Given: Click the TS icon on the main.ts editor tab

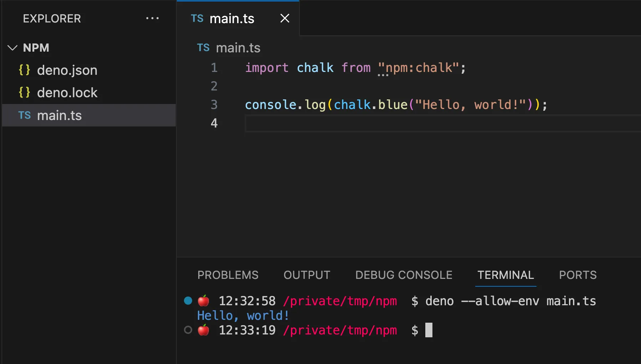Looking at the screenshot, I should (197, 19).
